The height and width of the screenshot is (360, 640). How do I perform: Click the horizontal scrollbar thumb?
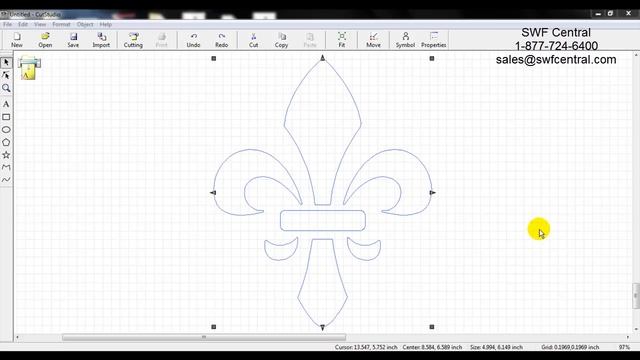[x=204, y=337]
